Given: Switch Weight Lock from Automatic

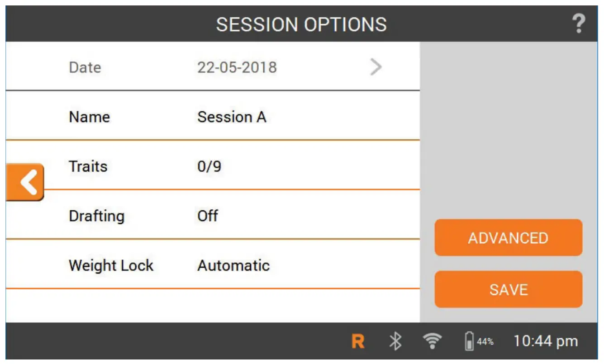Looking at the screenshot, I should [x=233, y=265].
